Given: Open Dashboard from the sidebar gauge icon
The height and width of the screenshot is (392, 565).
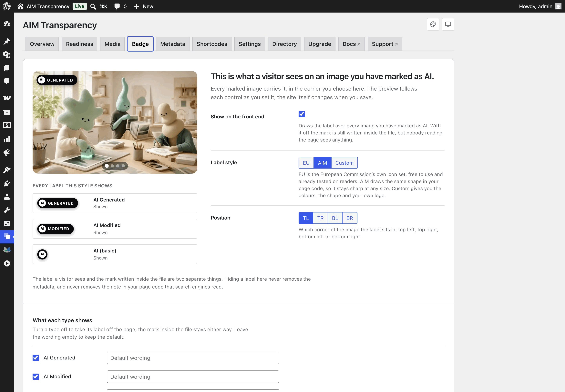Looking at the screenshot, I should click(x=7, y=24).
